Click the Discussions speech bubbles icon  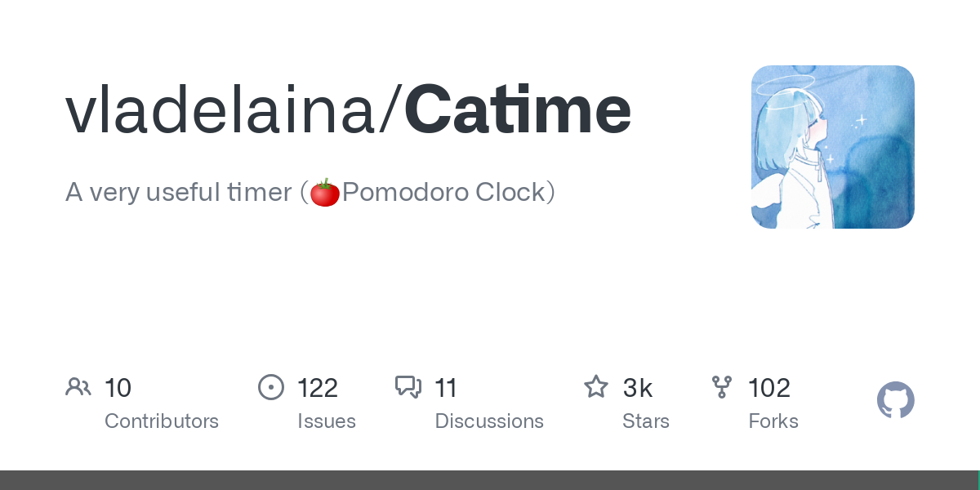tap(408, 387)
